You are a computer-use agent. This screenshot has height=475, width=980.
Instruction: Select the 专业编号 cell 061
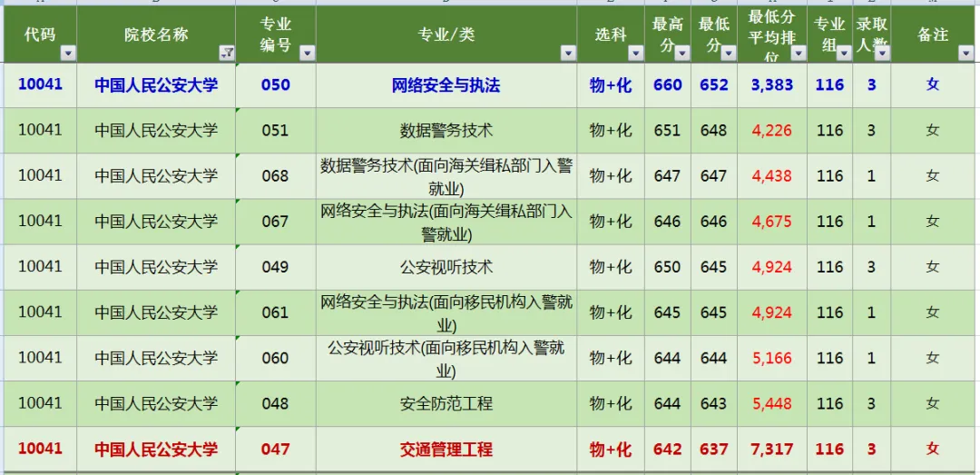[276, 312]
